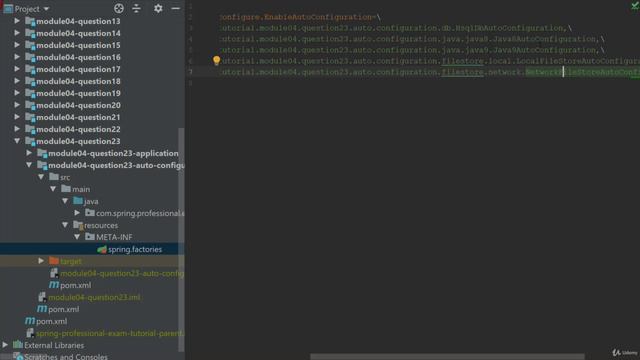This screenshot has height=360, width=640.
Task: Click the yellow lightbulb intention icon
Action: coord(216,60)
